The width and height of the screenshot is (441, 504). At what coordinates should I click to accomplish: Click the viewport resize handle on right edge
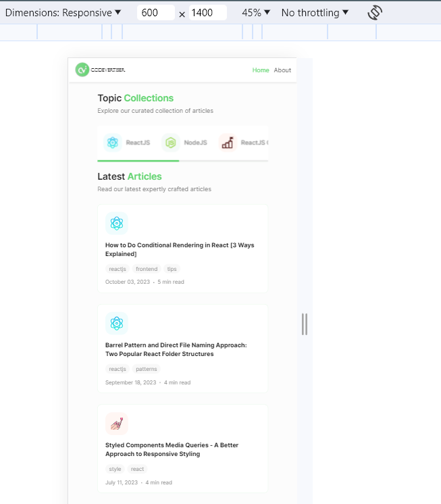point(305,324)
